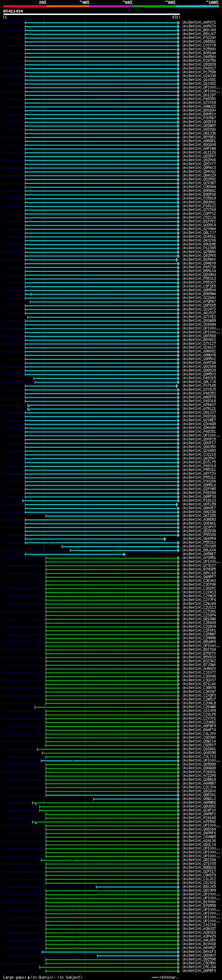
Task: Click label UniRef100_P48350
Action: pyautogui.click(x=199, y=99)
